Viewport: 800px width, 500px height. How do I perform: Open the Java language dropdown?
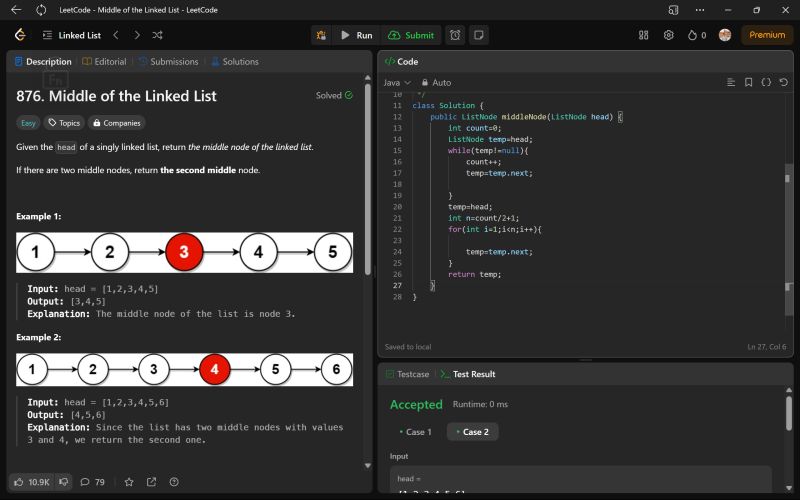coord(396,82)
